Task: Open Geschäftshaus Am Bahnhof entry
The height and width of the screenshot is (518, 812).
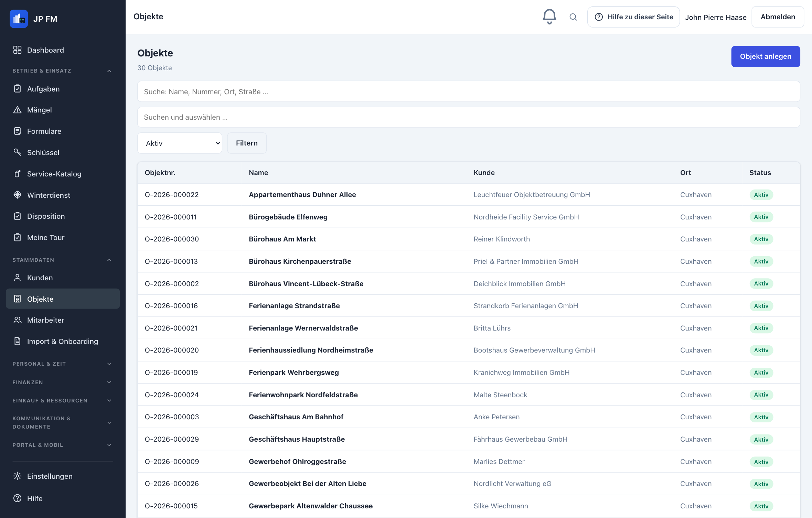Action: point(296,417)
